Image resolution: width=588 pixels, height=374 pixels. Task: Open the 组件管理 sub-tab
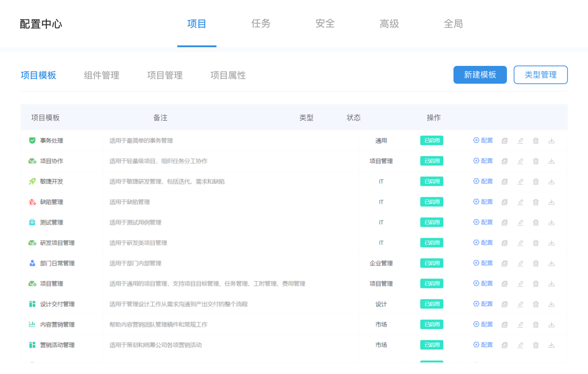(102, 75)
